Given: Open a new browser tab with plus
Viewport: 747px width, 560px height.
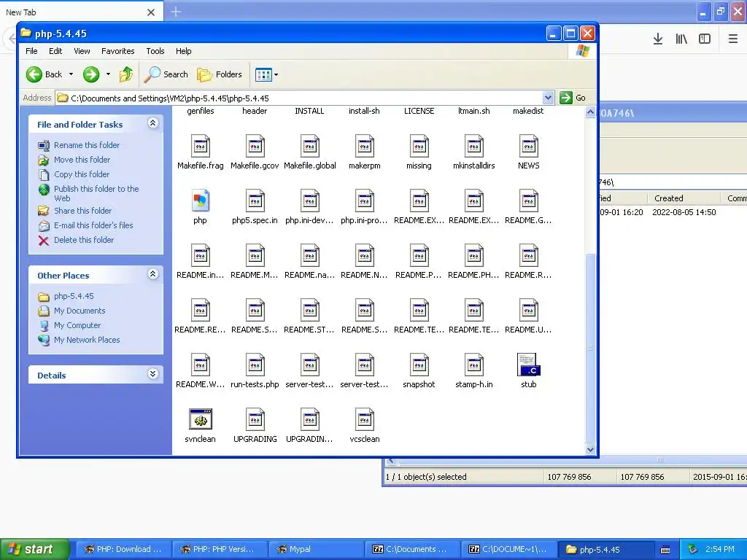Looking at the screenshot, I should (176, 12).
